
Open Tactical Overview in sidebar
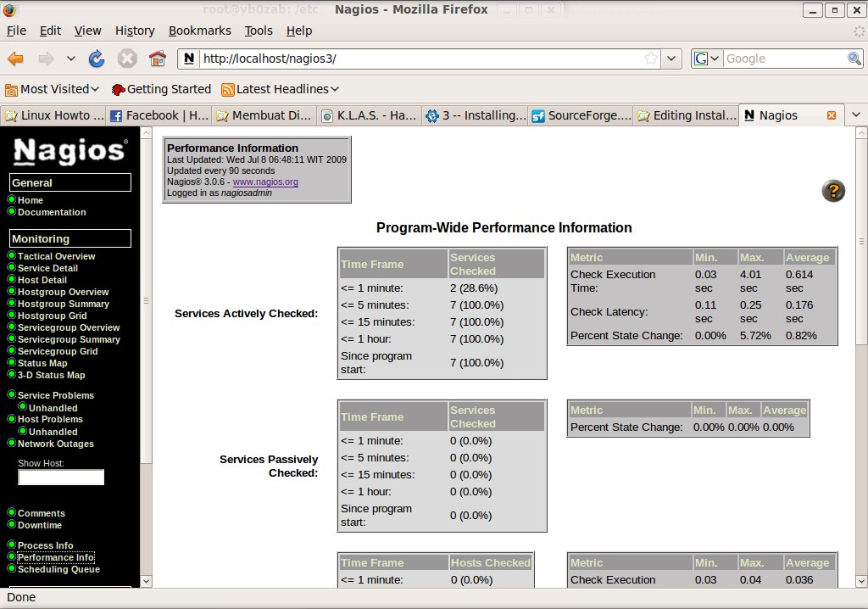56,256
